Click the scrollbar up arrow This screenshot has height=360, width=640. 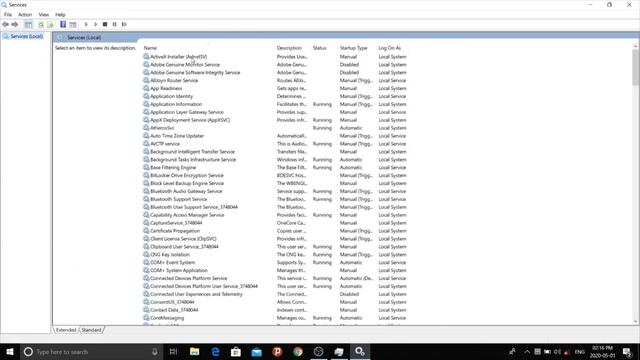click(x=636, y=46)
